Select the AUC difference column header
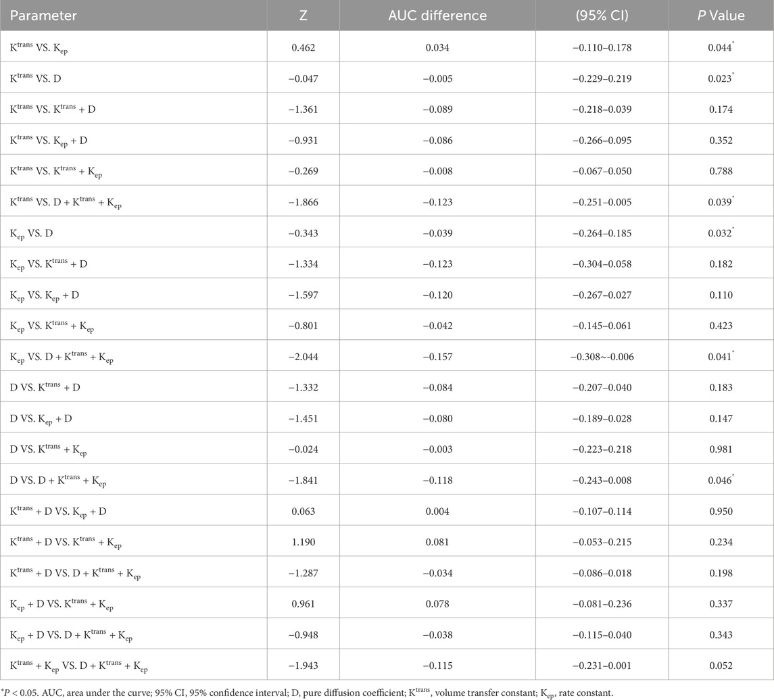The height and width of the screenshot is (700, 774). point(437,16)
